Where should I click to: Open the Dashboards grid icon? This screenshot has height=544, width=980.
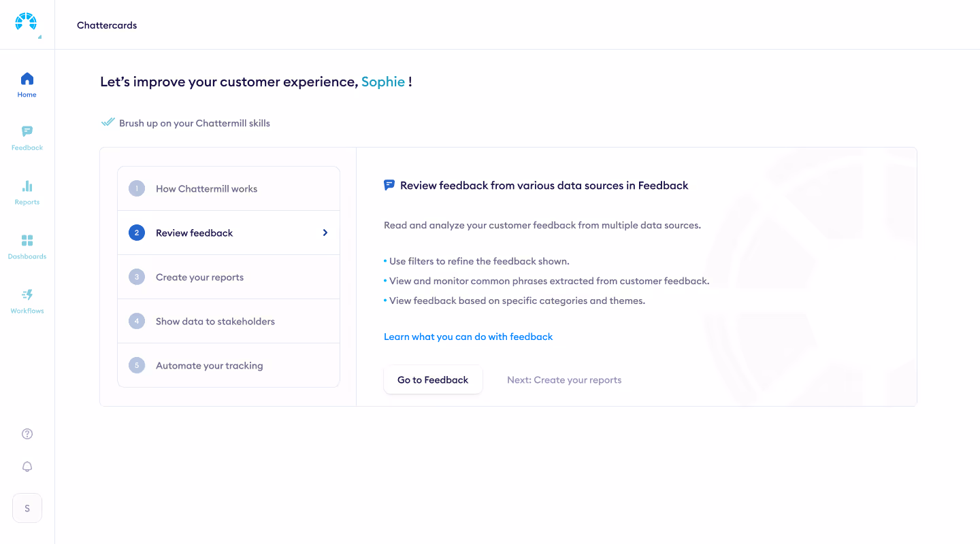(x=27, y=240)
